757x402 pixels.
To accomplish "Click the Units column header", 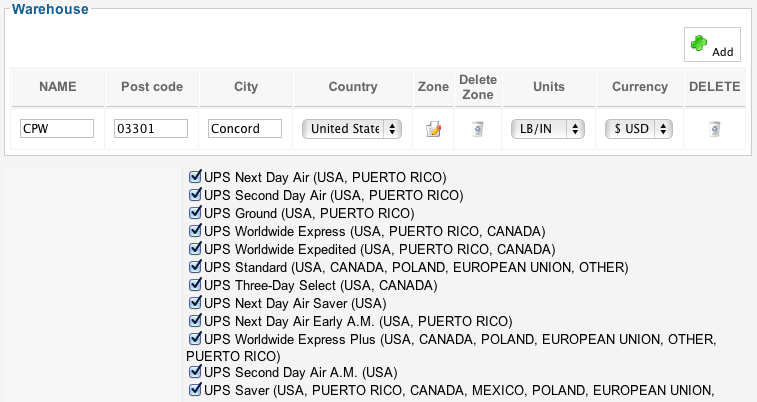I will (x=548, y=87).
